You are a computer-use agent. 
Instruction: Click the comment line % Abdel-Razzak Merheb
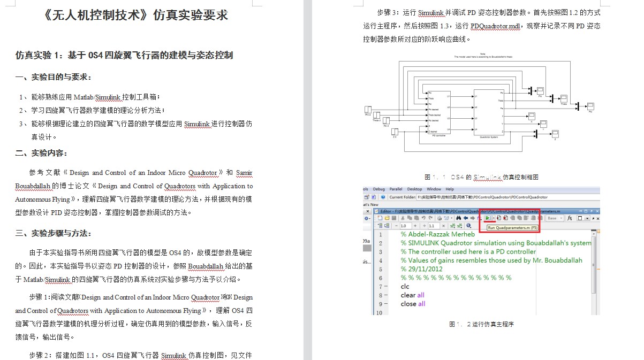437,234
